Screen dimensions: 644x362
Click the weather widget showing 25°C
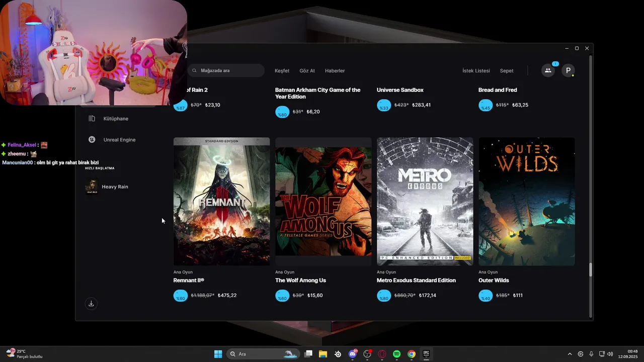(x=25, y=354)
